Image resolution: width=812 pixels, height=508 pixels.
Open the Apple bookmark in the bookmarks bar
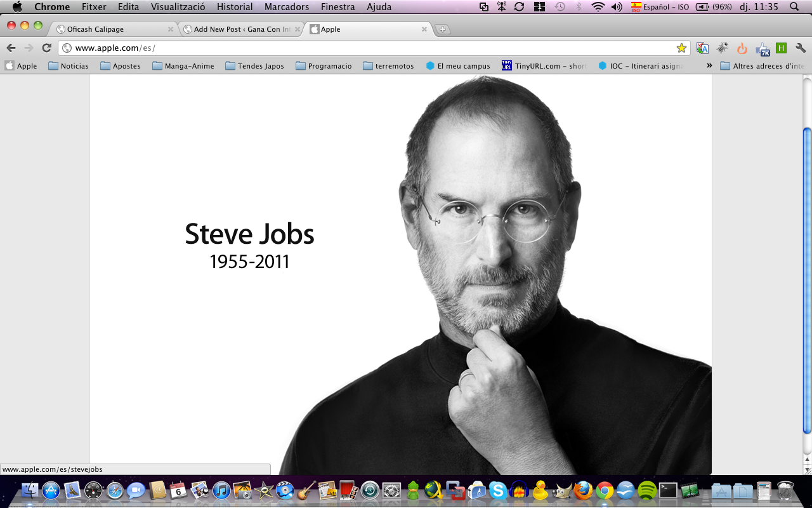[x=21, y=66]
